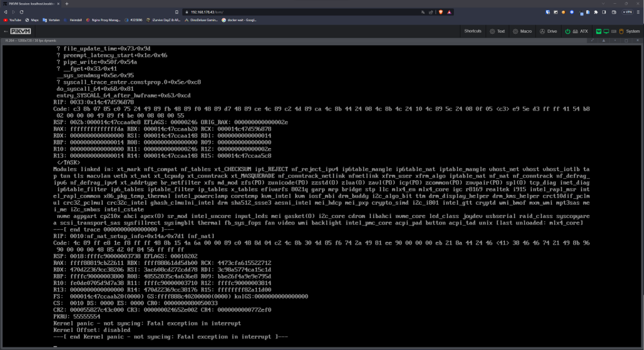Click the '</TASK>' line in console
The width and height of the screenshot is (644, 350).
68,163
